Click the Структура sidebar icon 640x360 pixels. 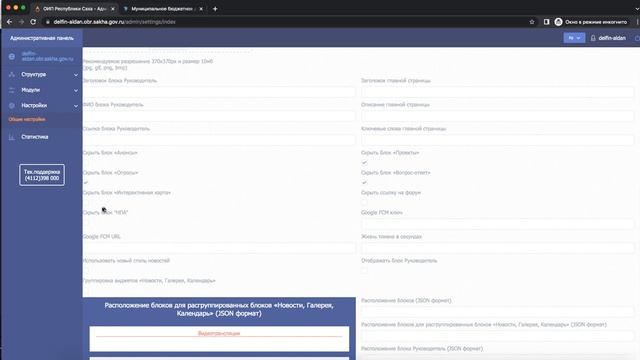12,74
